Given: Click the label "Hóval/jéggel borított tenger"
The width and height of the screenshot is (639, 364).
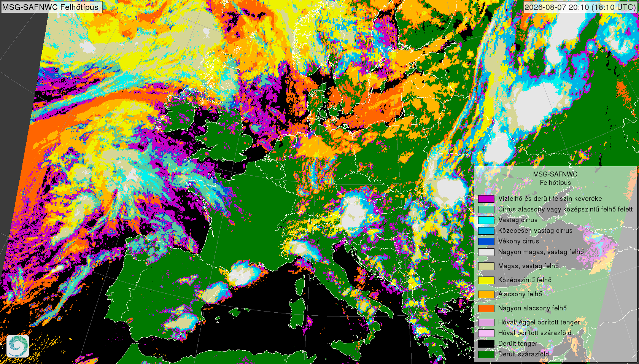Looking at the screenshot, I should [539, 322].
